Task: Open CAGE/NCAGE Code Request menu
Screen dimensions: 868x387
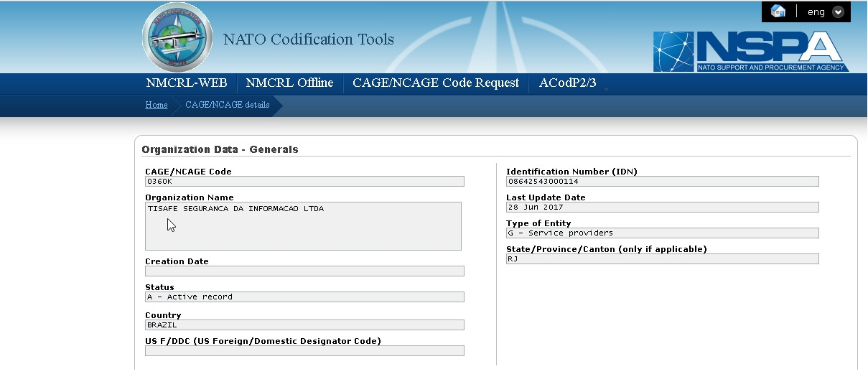Action: pyautogui.click(x=436, y=83)
